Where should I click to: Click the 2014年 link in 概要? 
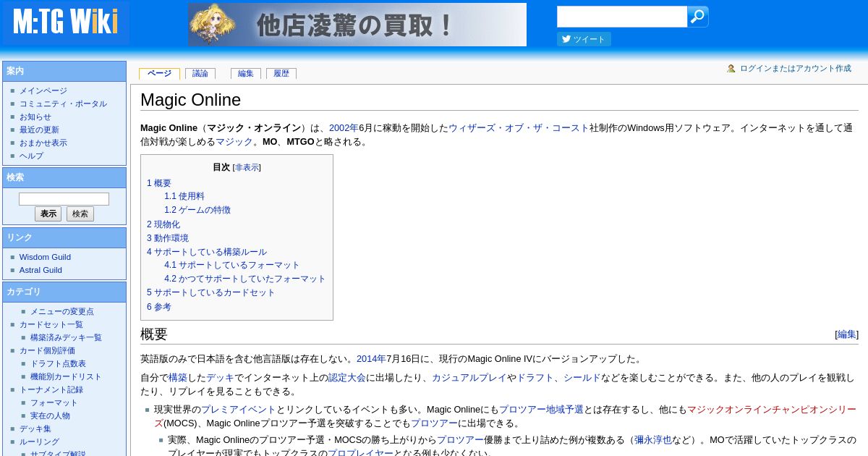coord(371,358)
